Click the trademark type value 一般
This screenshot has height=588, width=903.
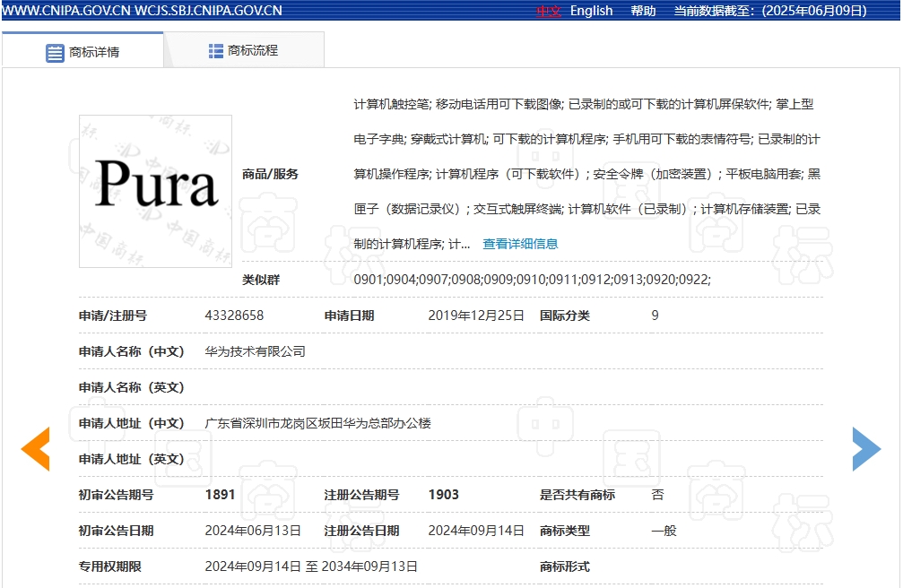pos(664,531)
